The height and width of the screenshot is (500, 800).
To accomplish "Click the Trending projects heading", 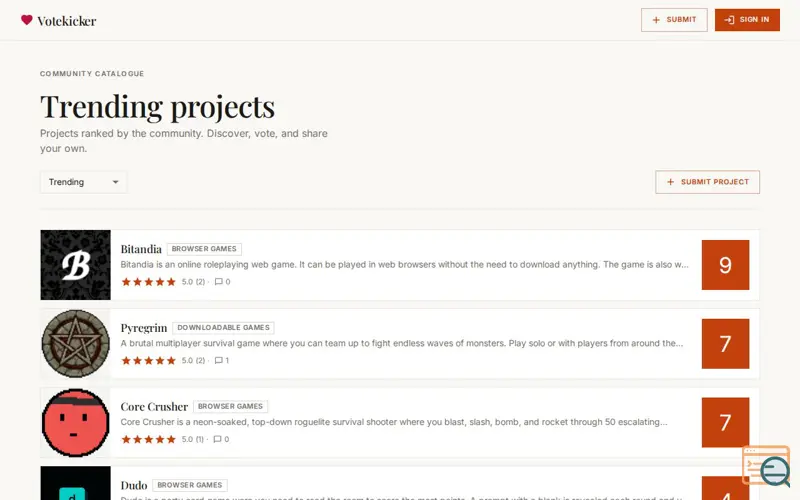I will pyautogui.click(x=157, y=107).
